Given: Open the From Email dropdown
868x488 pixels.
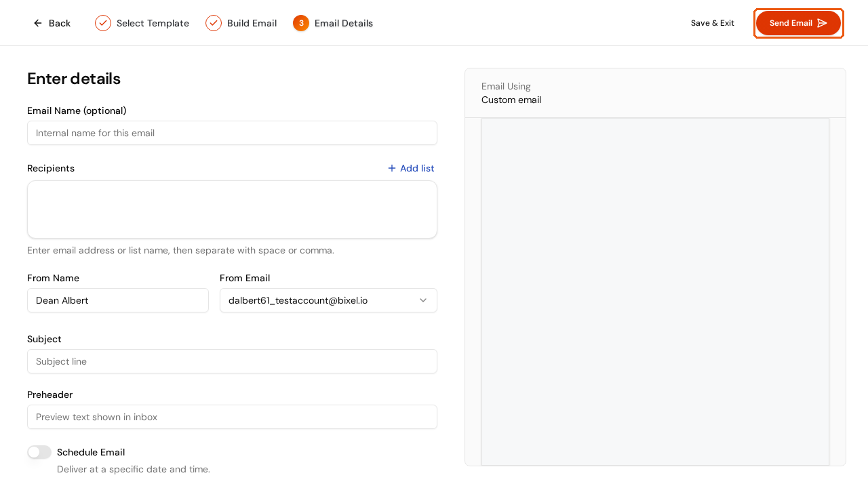Looking at the screenshot, I should 328,300.
